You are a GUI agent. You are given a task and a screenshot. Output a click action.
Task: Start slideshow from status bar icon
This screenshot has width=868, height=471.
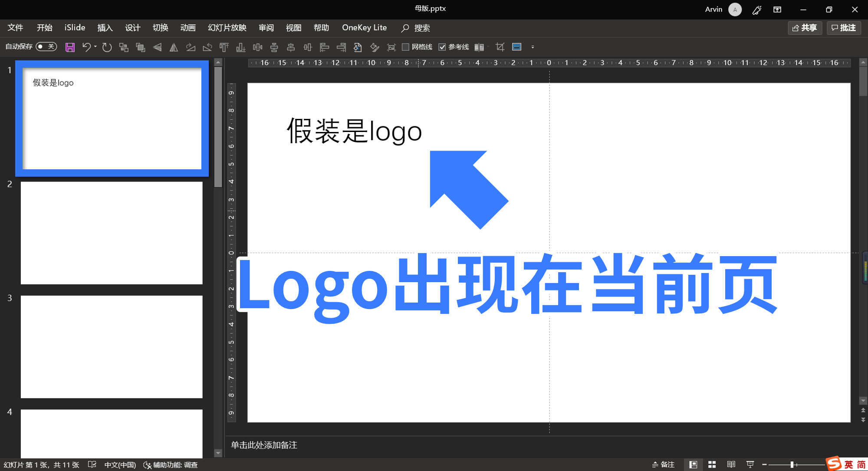click(750, 464)
